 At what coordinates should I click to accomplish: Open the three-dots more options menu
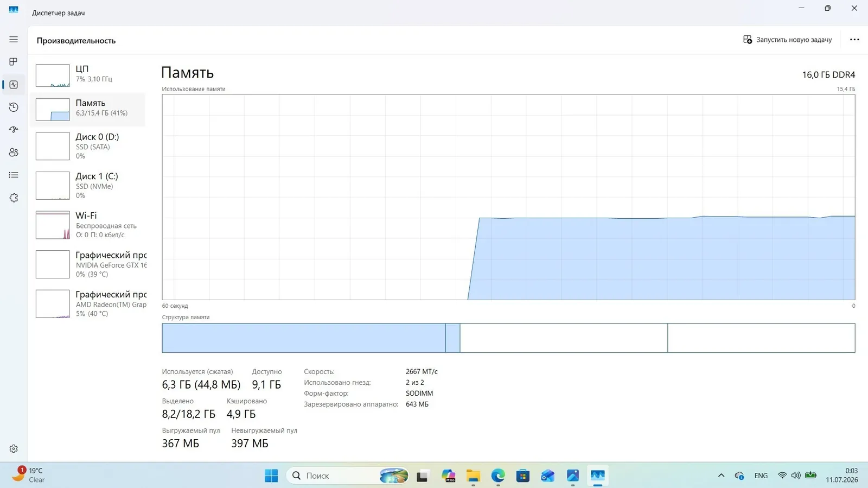coord(854,40)
